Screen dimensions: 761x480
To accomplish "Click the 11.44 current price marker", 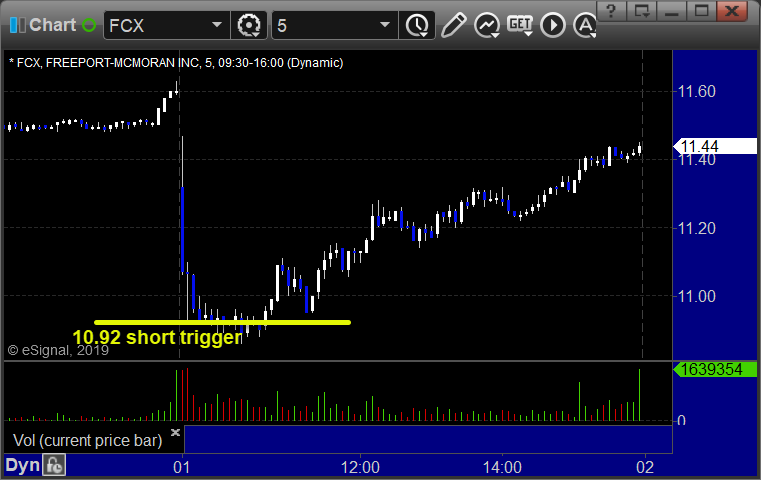I will [716, 146].
